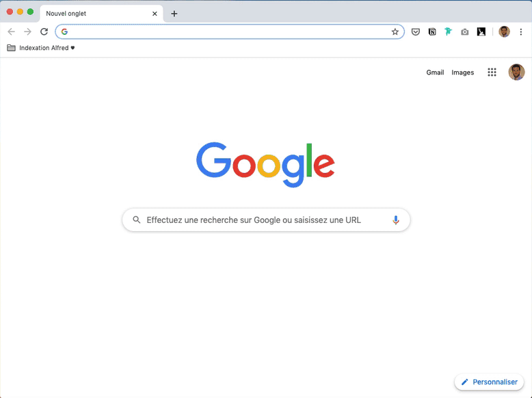The image size is (532, 398).
Task: Open the Notion web clipper extension
Action: [432, 32]
